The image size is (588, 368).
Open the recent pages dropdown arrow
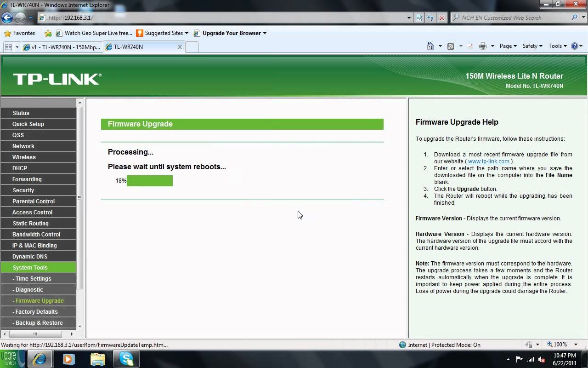pos(31,18)
